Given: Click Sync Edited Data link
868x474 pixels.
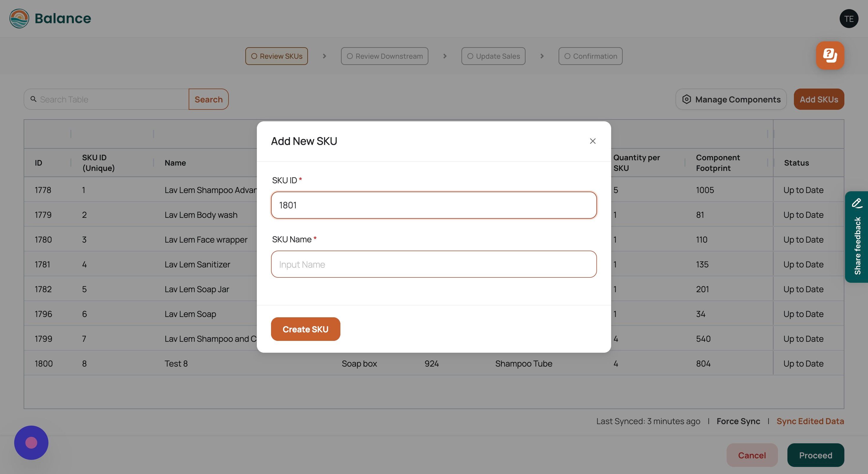Looking at the screenshot, I should click(x=810, y=421).
